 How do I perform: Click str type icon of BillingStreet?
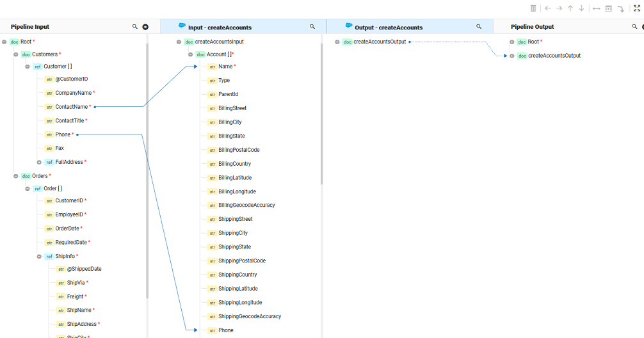tap(213, 108)
